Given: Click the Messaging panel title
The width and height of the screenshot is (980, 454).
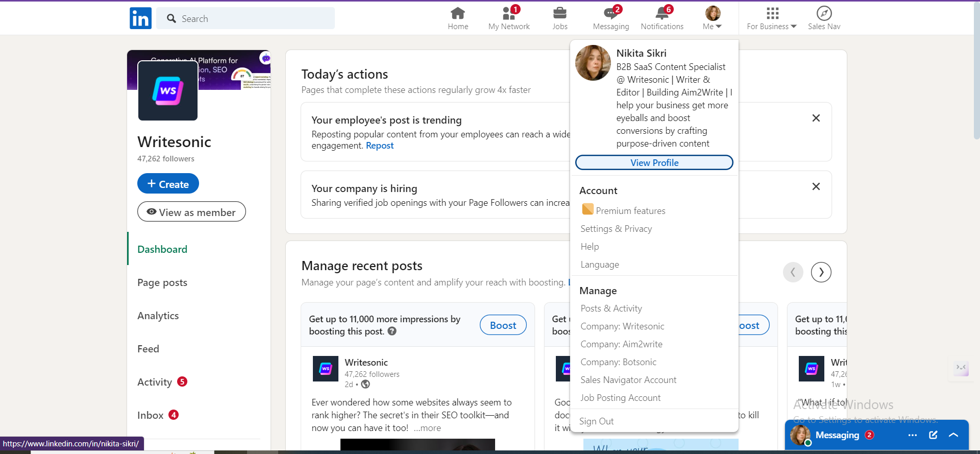Looking at the screenshot, I should coord(837,435).
